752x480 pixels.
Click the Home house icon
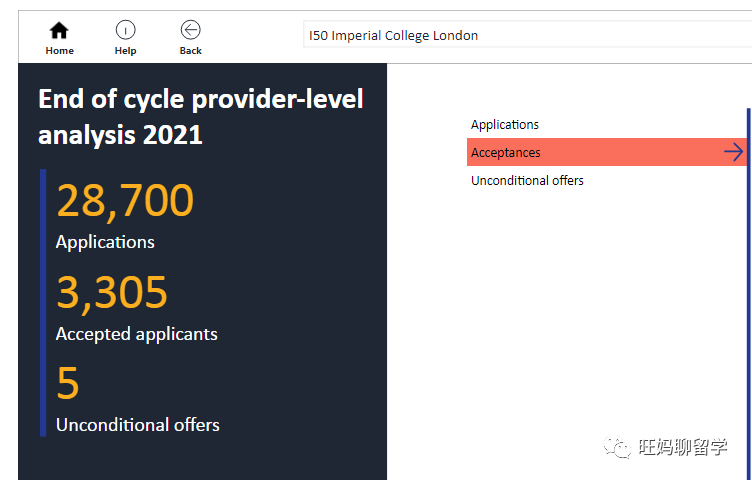point(59,31)
